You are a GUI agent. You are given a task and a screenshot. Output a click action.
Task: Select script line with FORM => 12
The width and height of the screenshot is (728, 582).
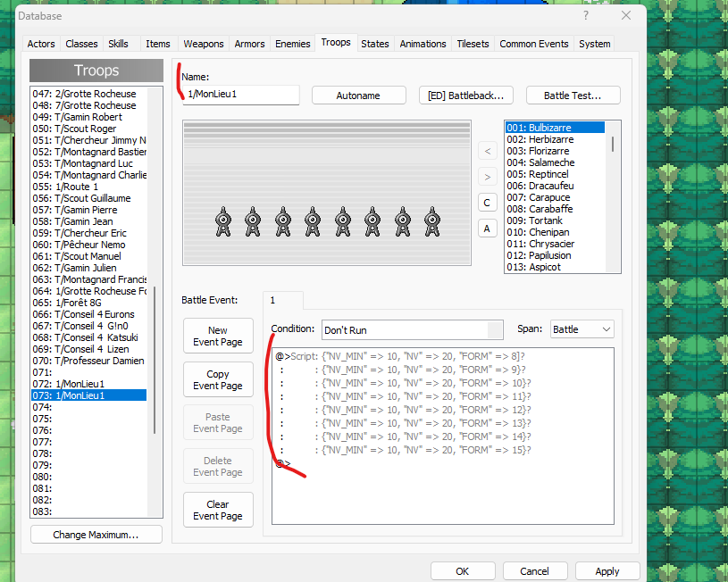443,410
